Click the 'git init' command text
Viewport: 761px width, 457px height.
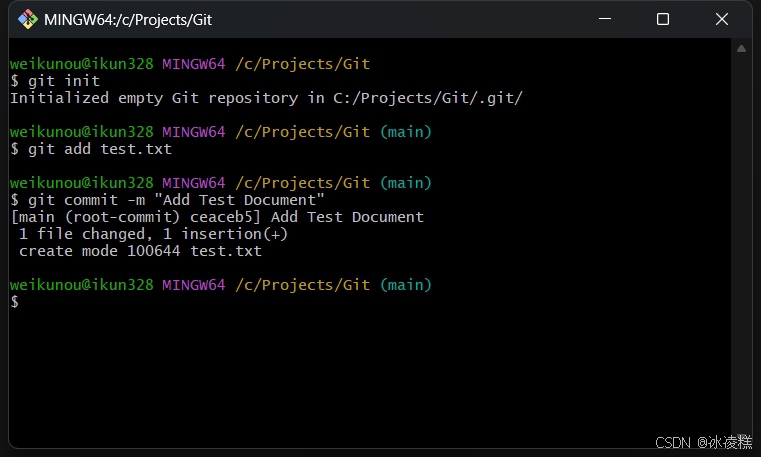coord(64,81)
